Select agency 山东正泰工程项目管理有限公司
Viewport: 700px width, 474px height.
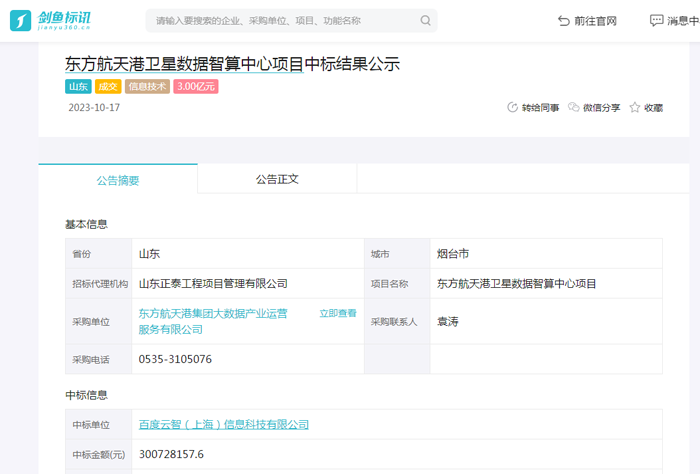[213, 283]
